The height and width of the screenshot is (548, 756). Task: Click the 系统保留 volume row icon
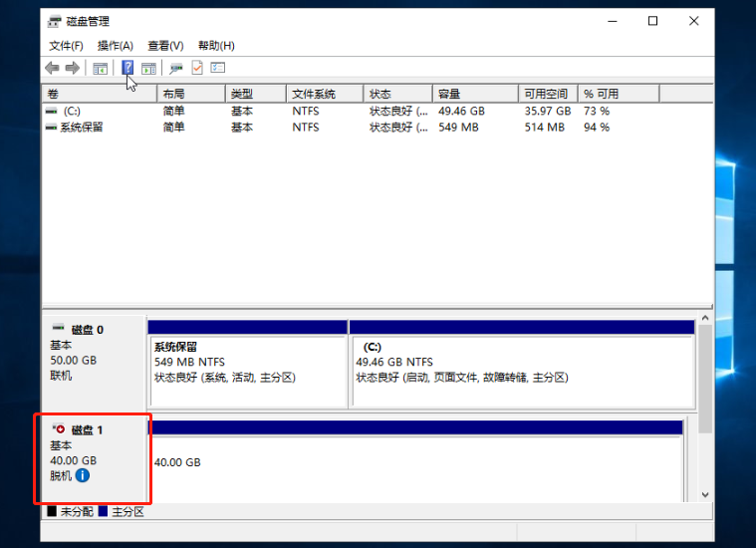point(51,128)
